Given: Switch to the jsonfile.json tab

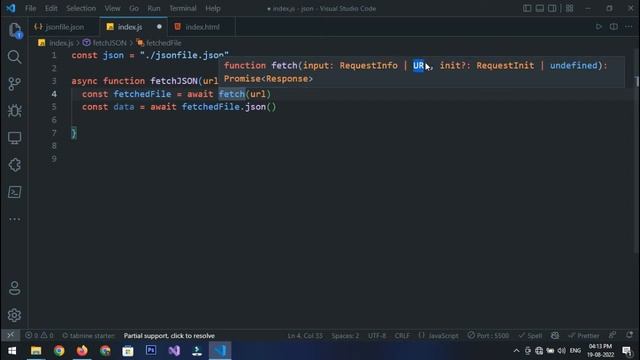Looking at the screenshot, I should (x=64, y=27).
